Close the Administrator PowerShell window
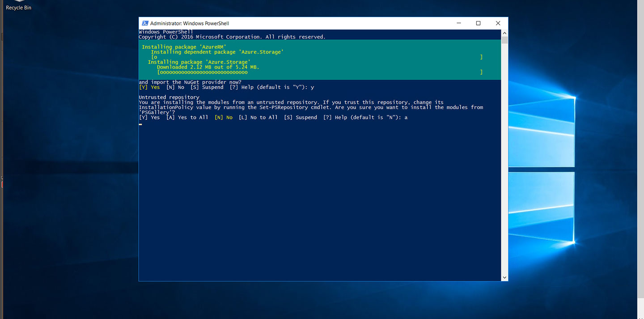Image resolution: width=644 pixels, height=319 pixels. click(x=498, y=23)
